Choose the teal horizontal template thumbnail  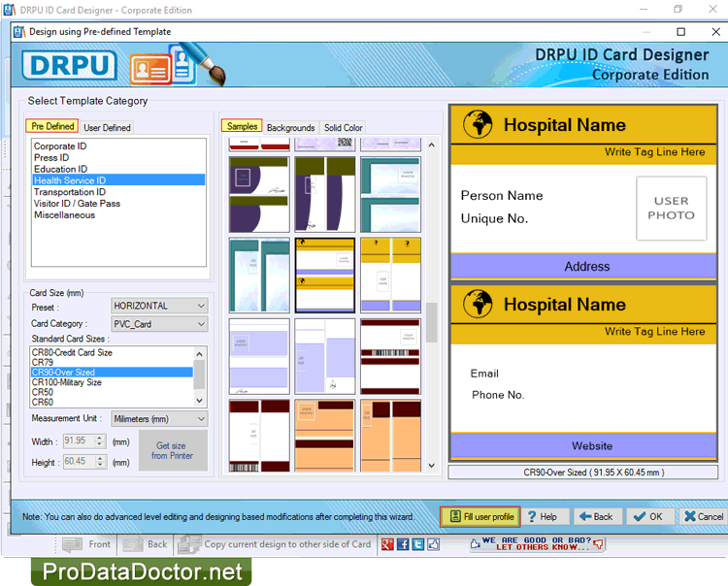pyautogui.click(x=390, y=194)
